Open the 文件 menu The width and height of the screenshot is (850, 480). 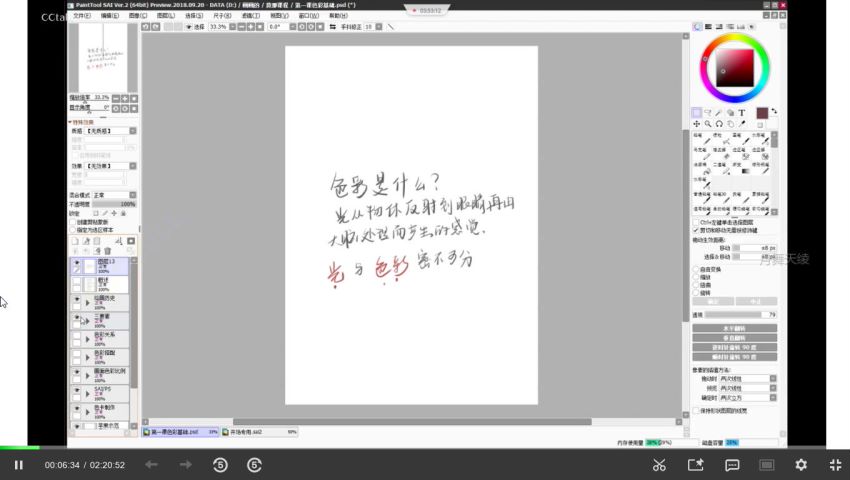click(81, 16)
